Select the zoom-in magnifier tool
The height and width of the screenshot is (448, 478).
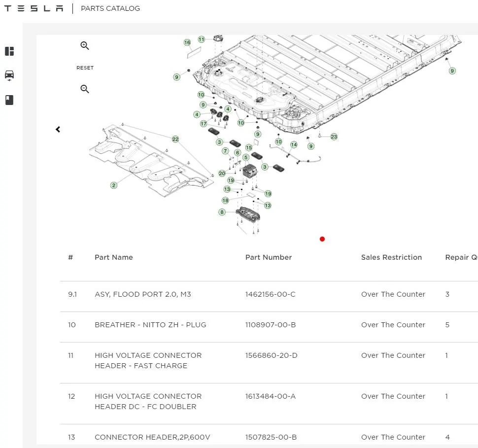coord(85,45)
